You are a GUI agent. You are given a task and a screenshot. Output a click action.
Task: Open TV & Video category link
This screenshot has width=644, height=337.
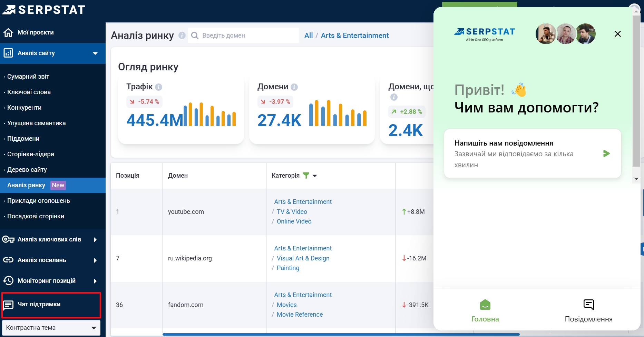(x=292, y=212)
